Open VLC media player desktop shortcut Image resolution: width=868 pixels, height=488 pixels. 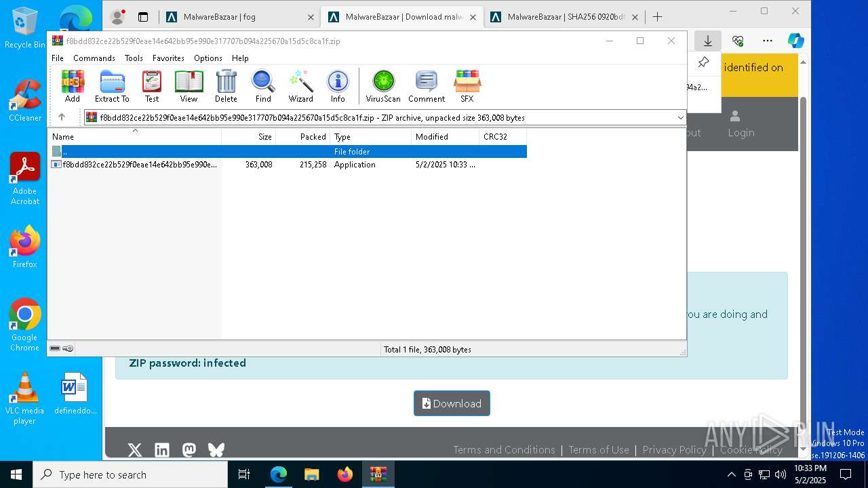pos(25,398)
